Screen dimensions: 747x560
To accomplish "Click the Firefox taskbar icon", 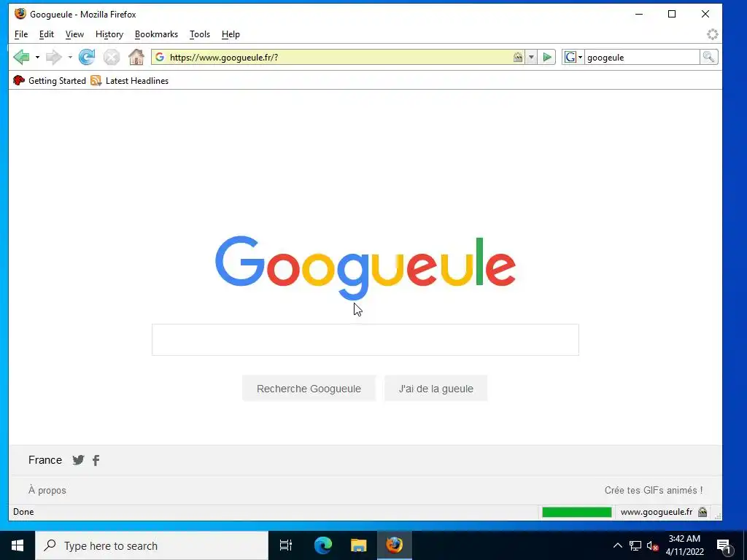I will tap(395, 545).
